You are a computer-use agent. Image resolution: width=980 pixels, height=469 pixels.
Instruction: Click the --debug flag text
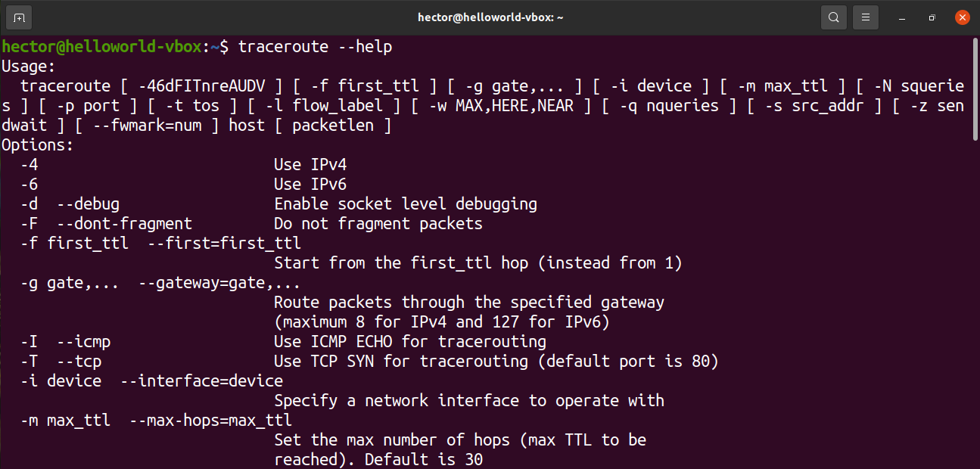(x=86, y=203)
